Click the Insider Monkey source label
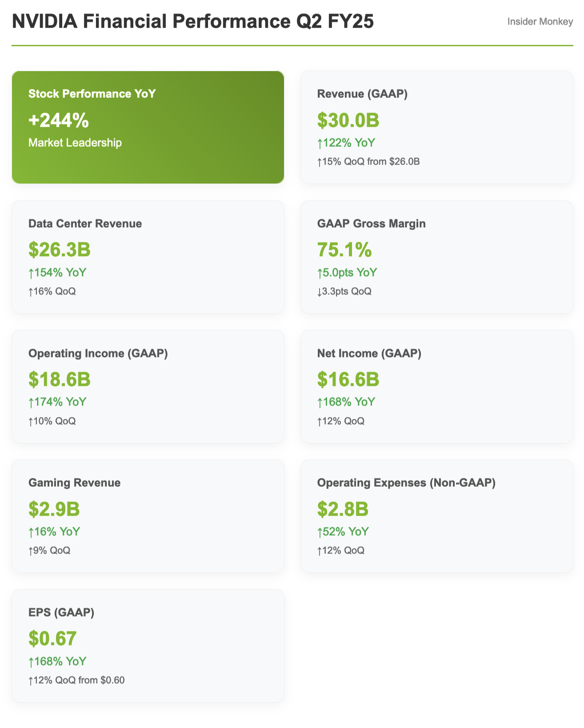This screenshot has width=584, height=728. tap(540, 21)
